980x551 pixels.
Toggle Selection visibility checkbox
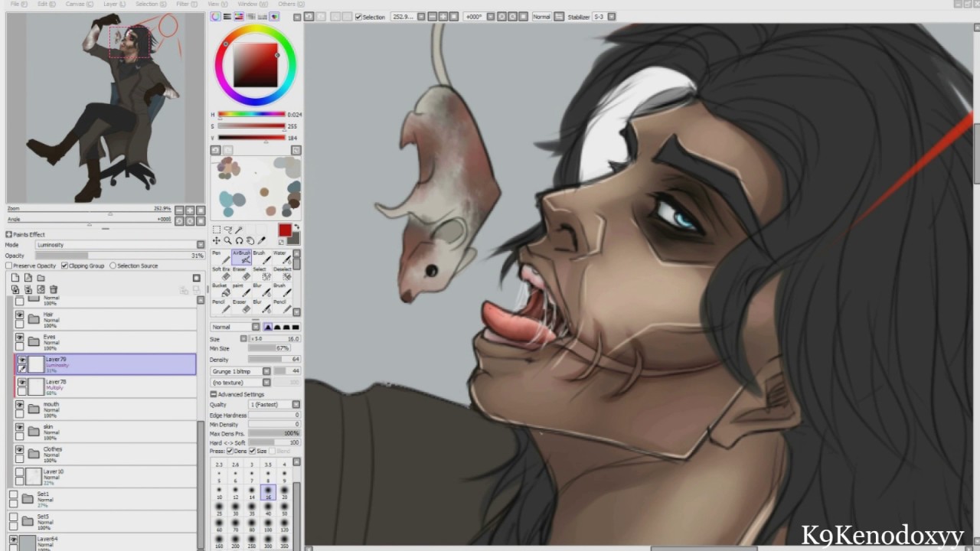[x=358, y=16]
